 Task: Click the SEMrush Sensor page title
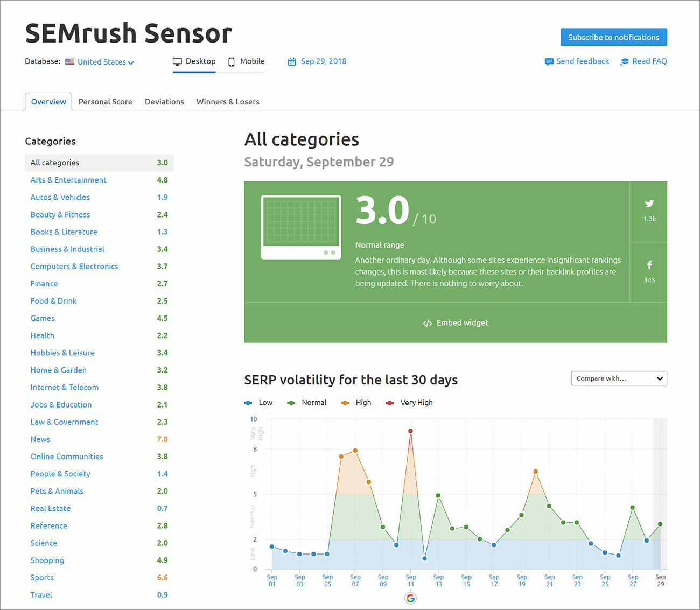pos(128,33)
